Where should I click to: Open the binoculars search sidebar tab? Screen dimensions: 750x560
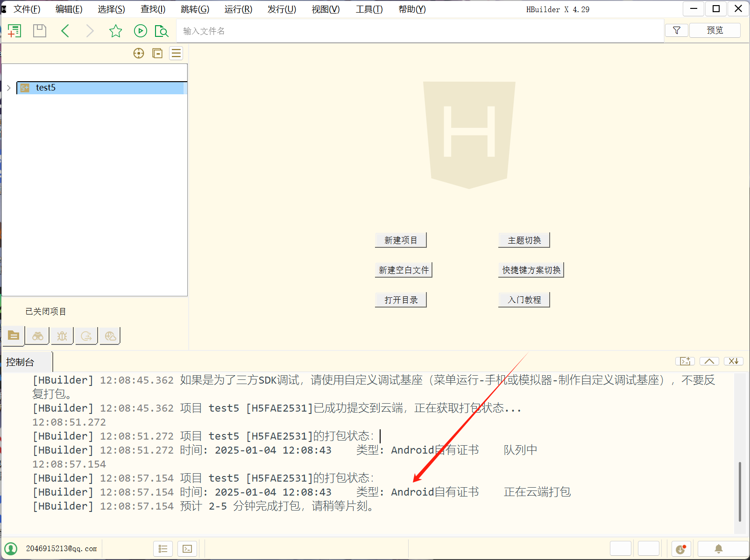pos(38,336)
